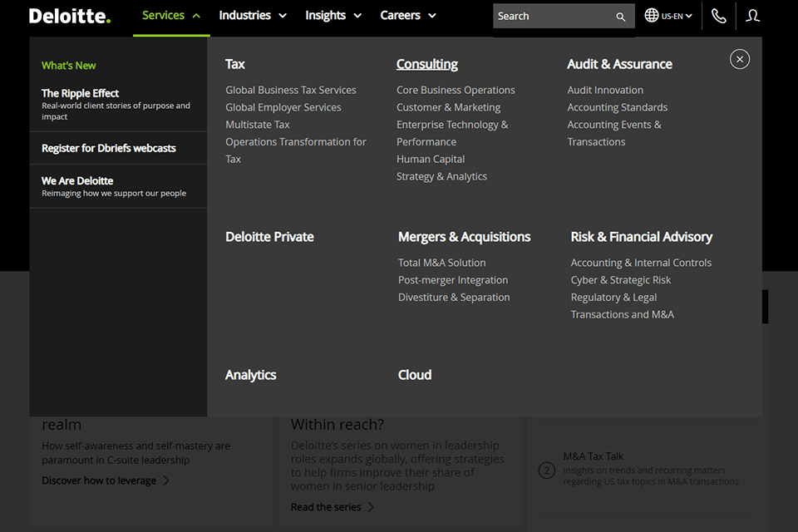
Task: Click the arrow next to Read the series
Action: click(371, 507)
